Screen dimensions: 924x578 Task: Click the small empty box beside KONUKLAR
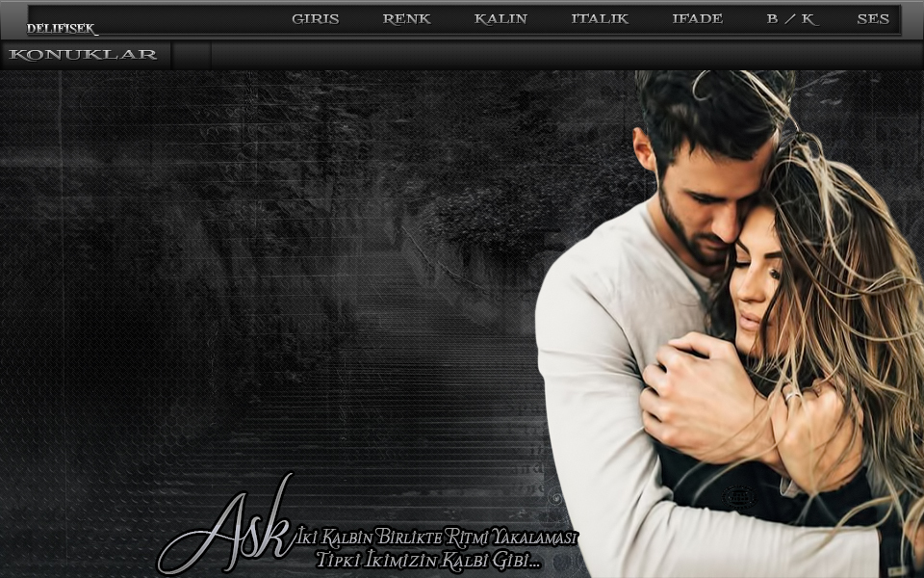191,55
